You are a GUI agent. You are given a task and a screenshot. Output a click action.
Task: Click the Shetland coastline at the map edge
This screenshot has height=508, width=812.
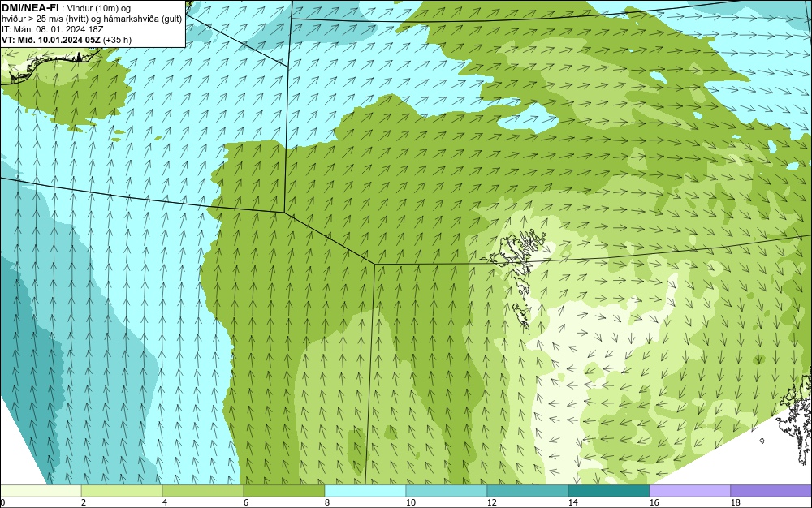795,419
